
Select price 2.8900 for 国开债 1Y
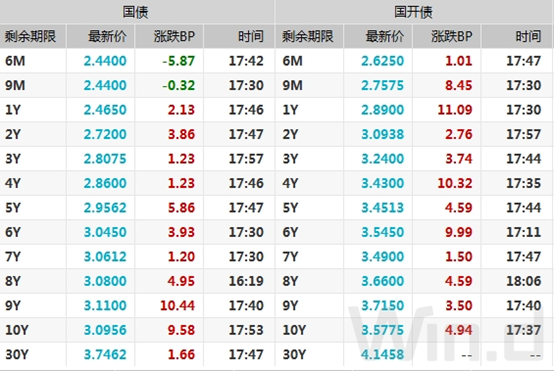(x=382, y=110)
